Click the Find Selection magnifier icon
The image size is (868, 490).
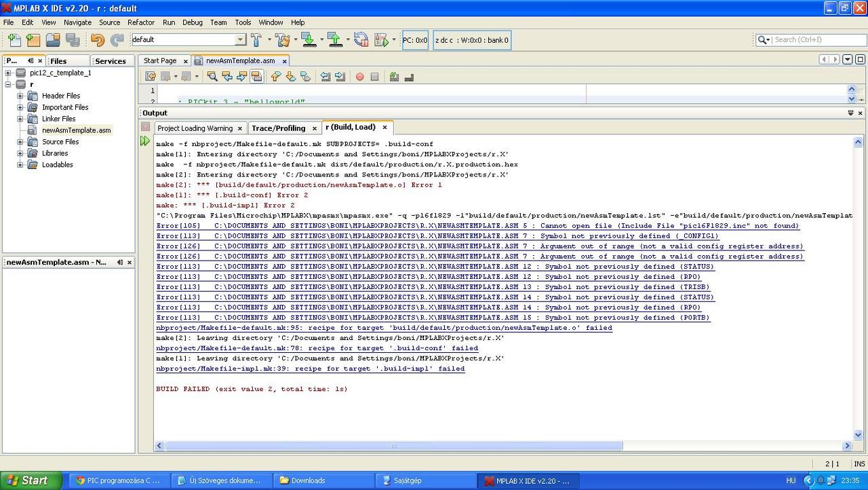pos(212,77)
